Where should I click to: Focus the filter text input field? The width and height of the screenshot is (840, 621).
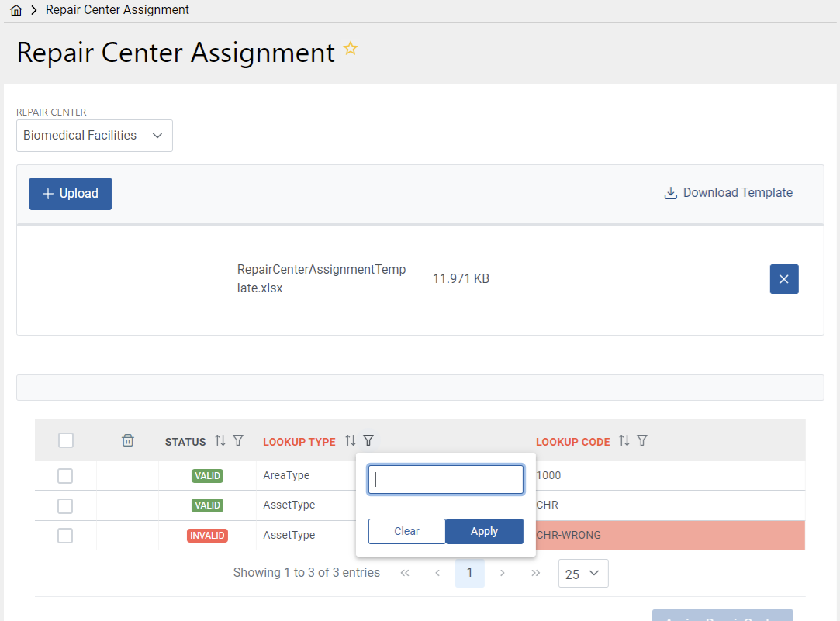[445, 480]
